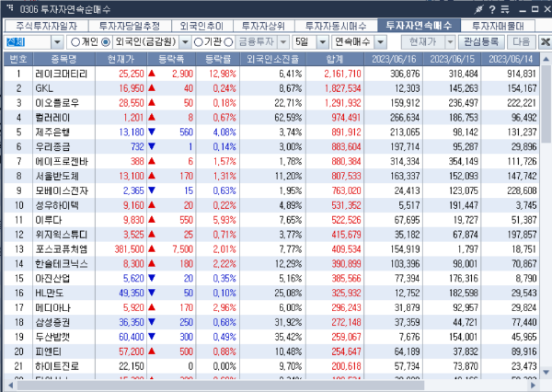Select the 투자자연속매수 tab
This screenshot has height=392, width=552.
419,26
